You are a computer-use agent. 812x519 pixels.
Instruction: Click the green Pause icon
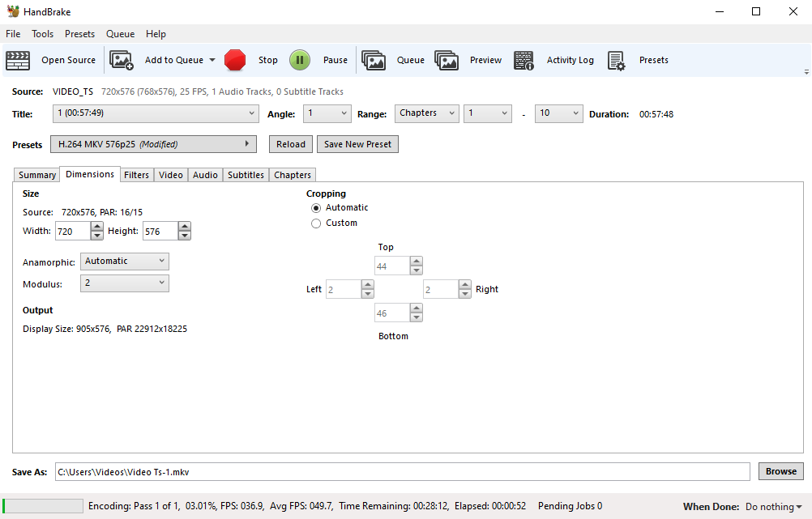point(299,60)
